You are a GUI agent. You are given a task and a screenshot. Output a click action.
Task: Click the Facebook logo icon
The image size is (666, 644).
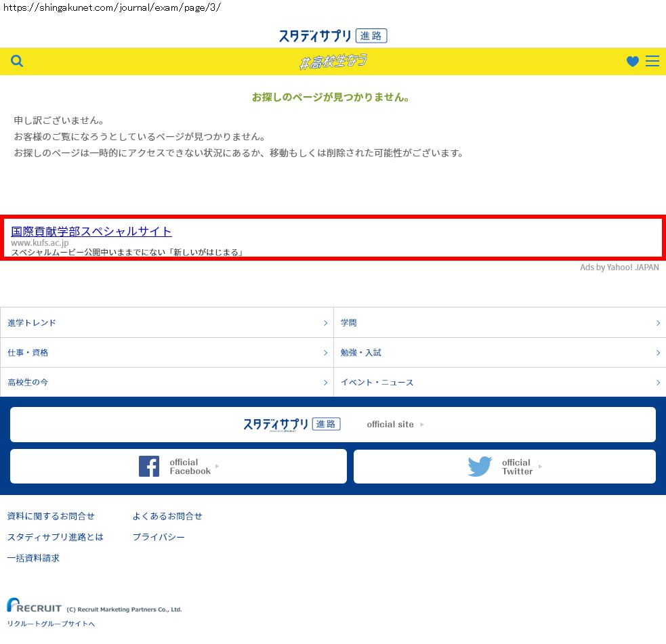tap(149, 467)
